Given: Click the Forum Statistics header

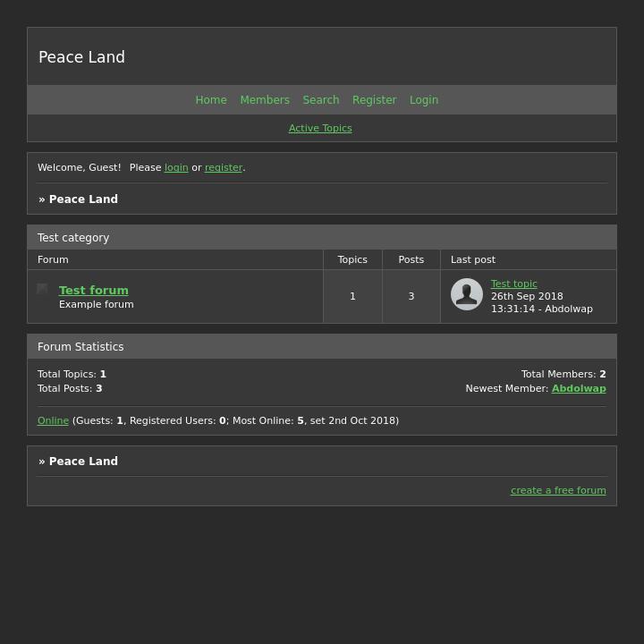Looking at the screenshot, I should (80, 347).
